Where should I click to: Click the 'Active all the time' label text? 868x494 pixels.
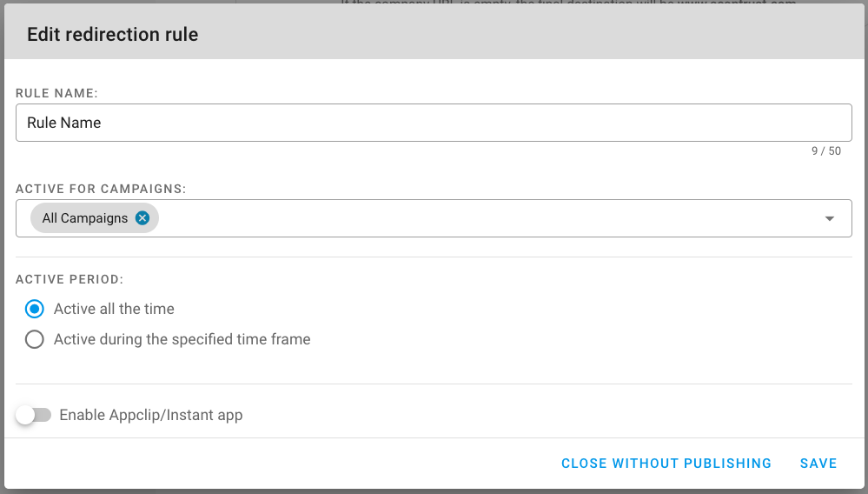click(114, 309)
